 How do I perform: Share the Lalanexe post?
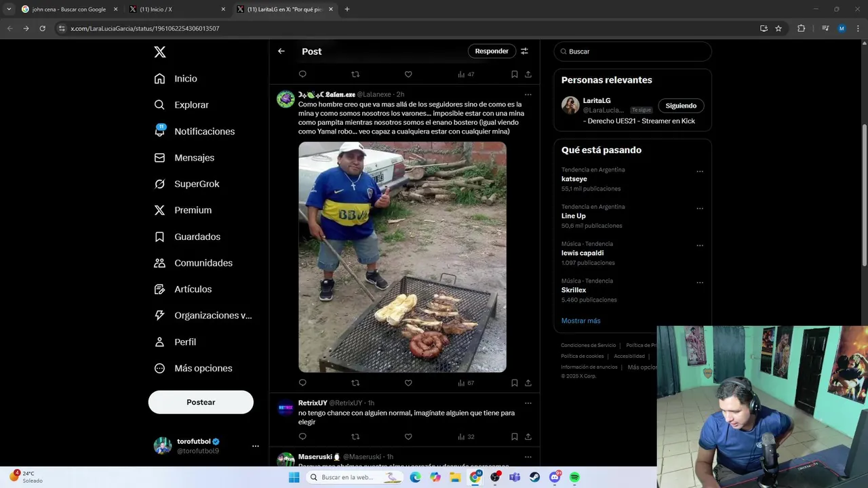point(528,383)
